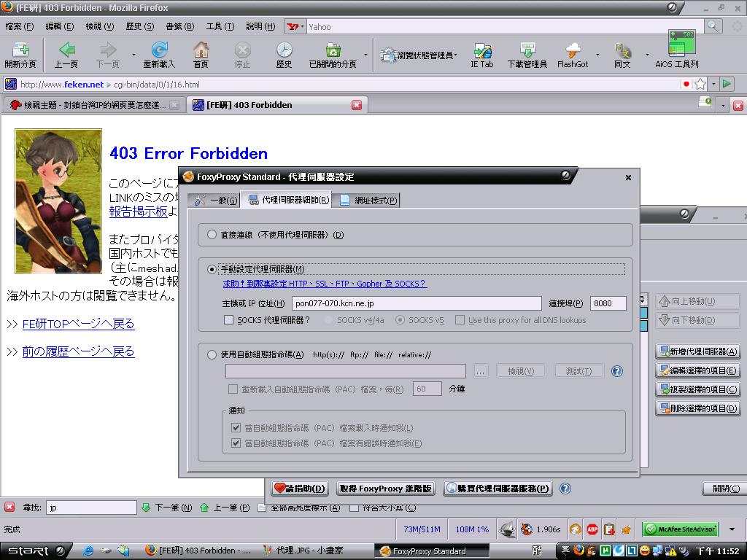Click the History clock toolbar icon
The height and width of the screenshot is (560, 747).
(x=284, y=50)
